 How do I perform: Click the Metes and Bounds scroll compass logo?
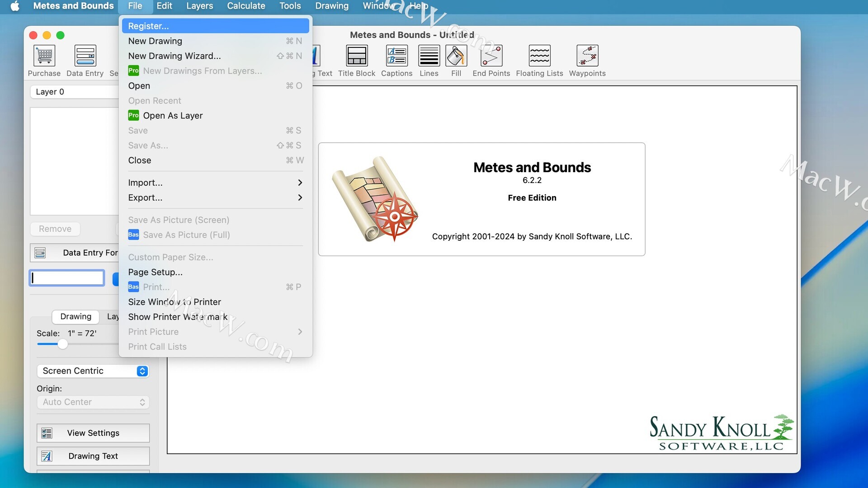click(x=375, y=199)
